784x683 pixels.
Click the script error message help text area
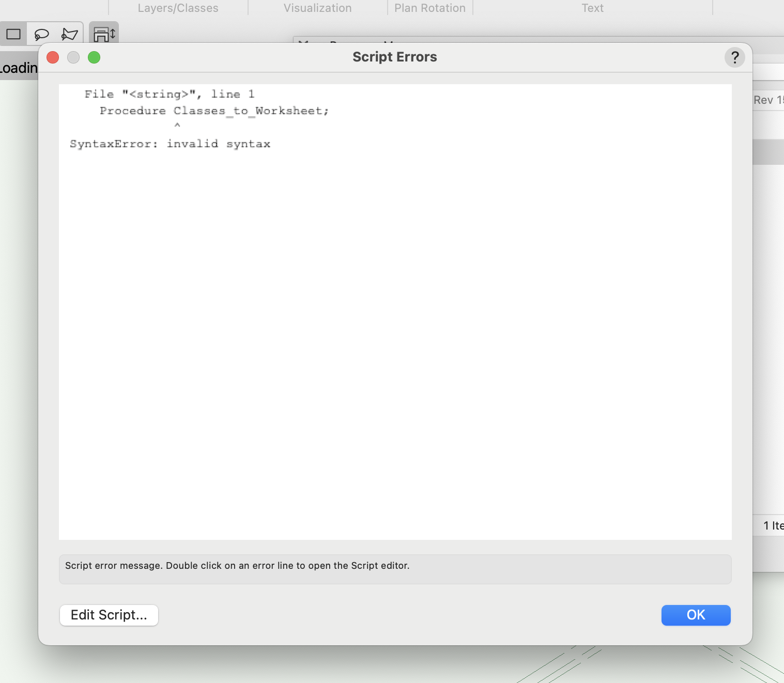pos(395,569)
